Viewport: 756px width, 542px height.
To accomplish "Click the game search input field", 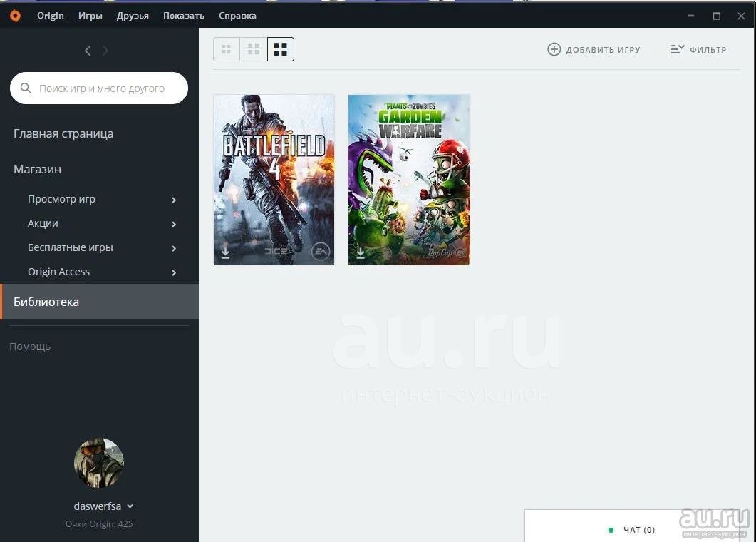I will pyautogui.click(x=99, y=88).
